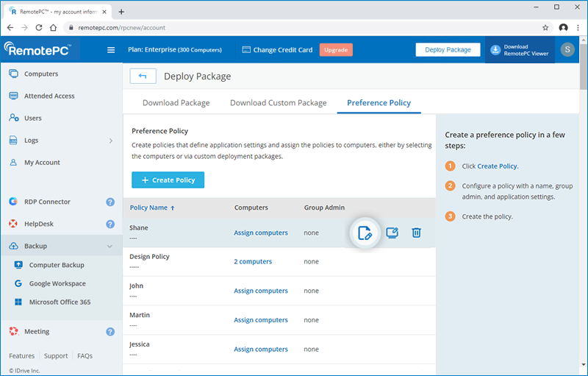The image size is (588, 376).
Task: Click the browser address bar
Action: 294,27
